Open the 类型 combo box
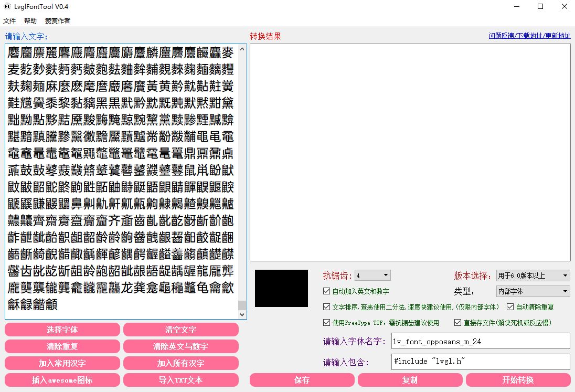Image resolution: width=575 pixels, height=392 pixels. point(533,291)
